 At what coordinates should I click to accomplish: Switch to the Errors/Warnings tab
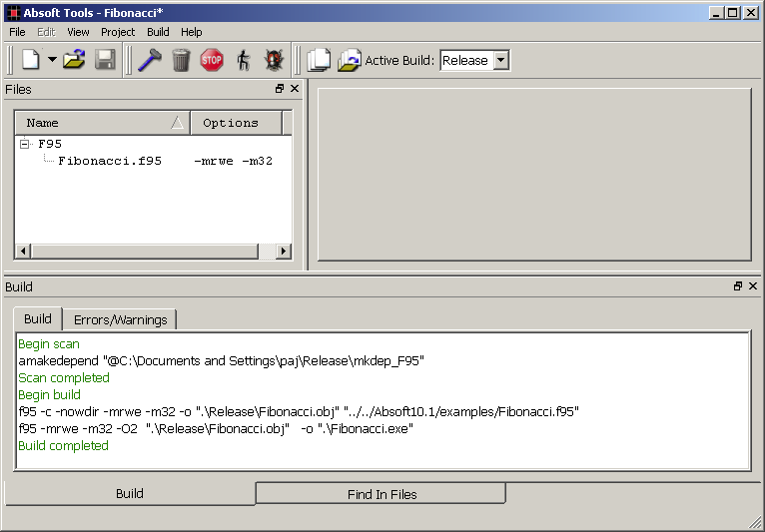click(x=120, y=319)
